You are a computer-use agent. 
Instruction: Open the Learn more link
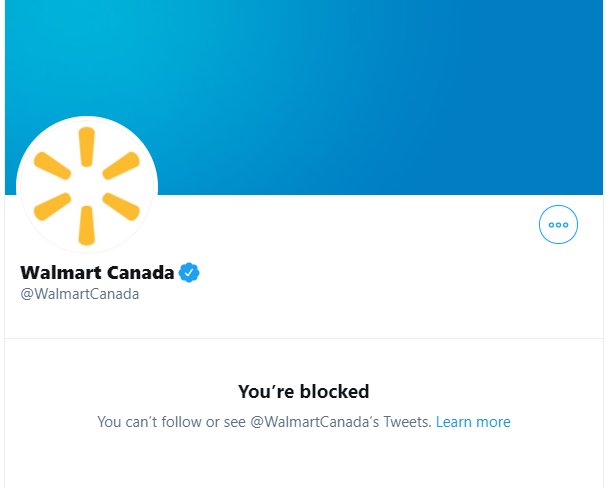click(x=473, y=422)
